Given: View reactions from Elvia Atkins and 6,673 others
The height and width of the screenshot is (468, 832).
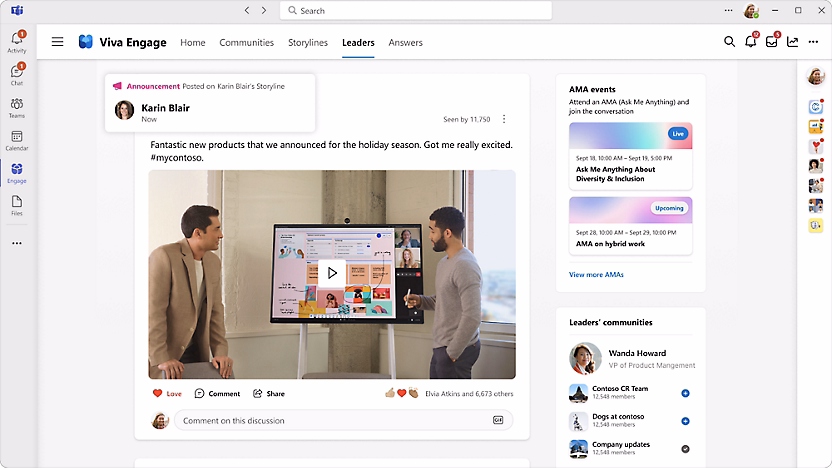Looking at the screenshot, I should tap(469, 394).
